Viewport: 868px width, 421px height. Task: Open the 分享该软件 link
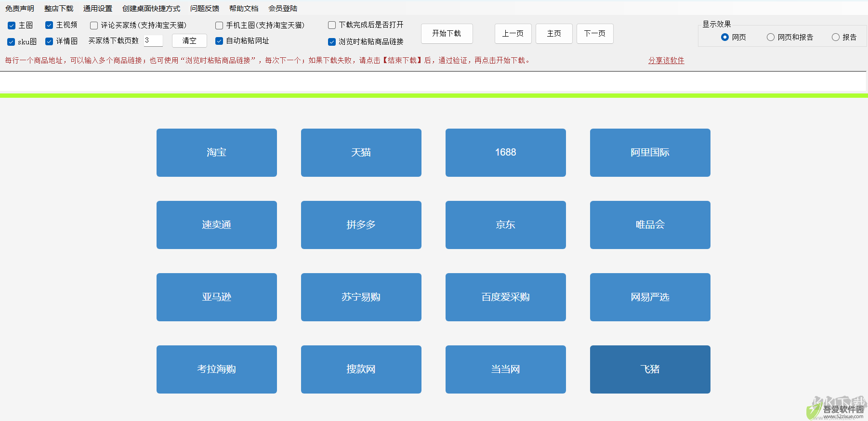pyautogui.click(x=666, y=60)
